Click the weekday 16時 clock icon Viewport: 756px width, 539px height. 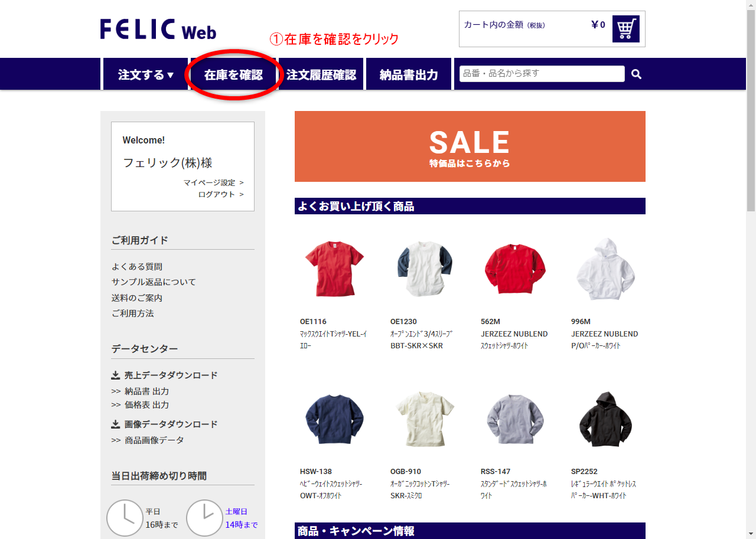[x=125, y=518]
